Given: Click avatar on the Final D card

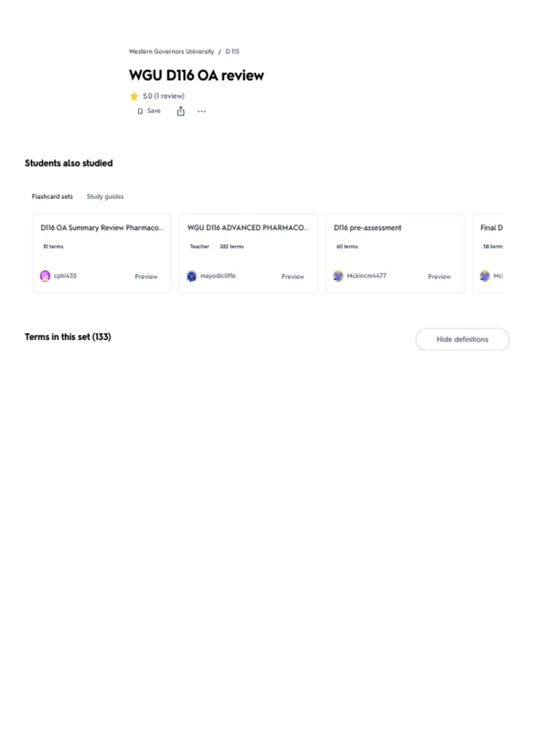Looking at the screenshot, I should coord(485,276).
